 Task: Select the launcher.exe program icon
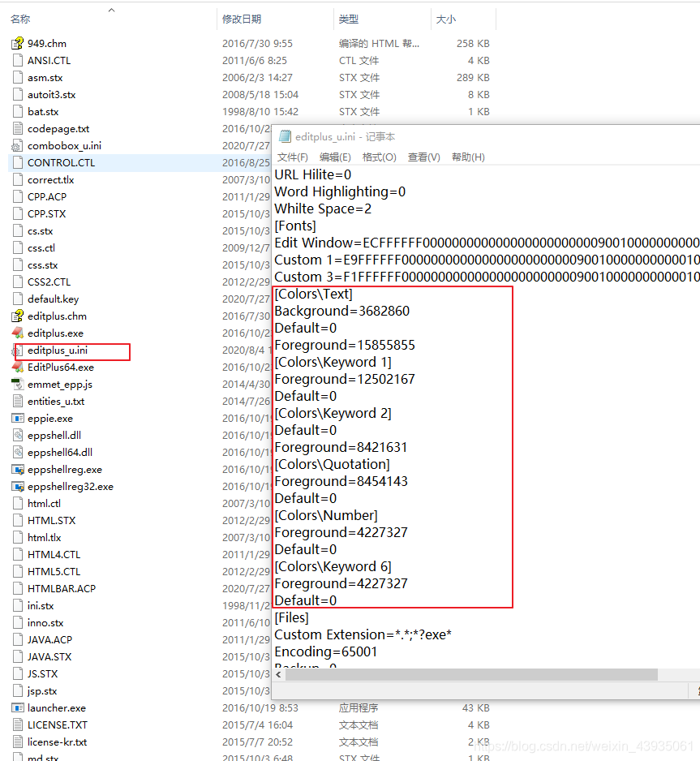(x=18, y=708)
